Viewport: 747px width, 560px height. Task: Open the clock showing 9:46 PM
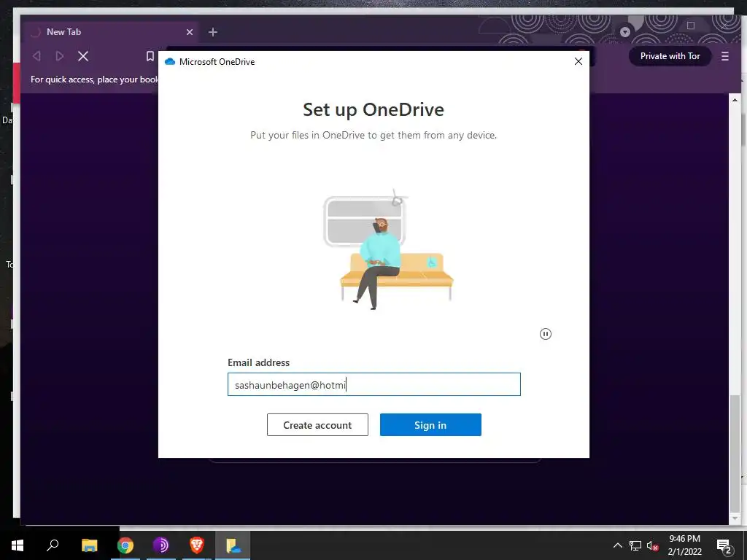684,545
